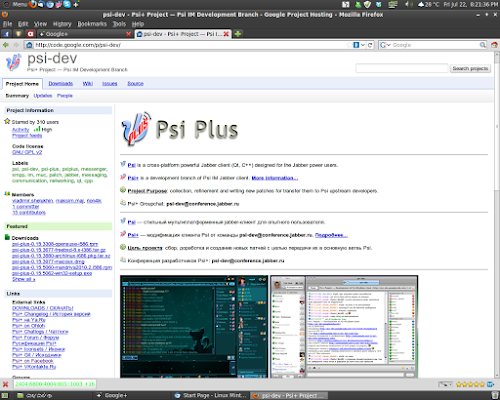The height and width of the screenshot is (400, 500).
Task: Click Show all downloads link
Action: (x=24, y=279)
